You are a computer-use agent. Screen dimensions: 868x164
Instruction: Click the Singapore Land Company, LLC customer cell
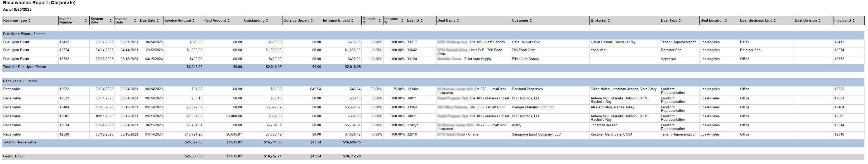pos(536,134)
